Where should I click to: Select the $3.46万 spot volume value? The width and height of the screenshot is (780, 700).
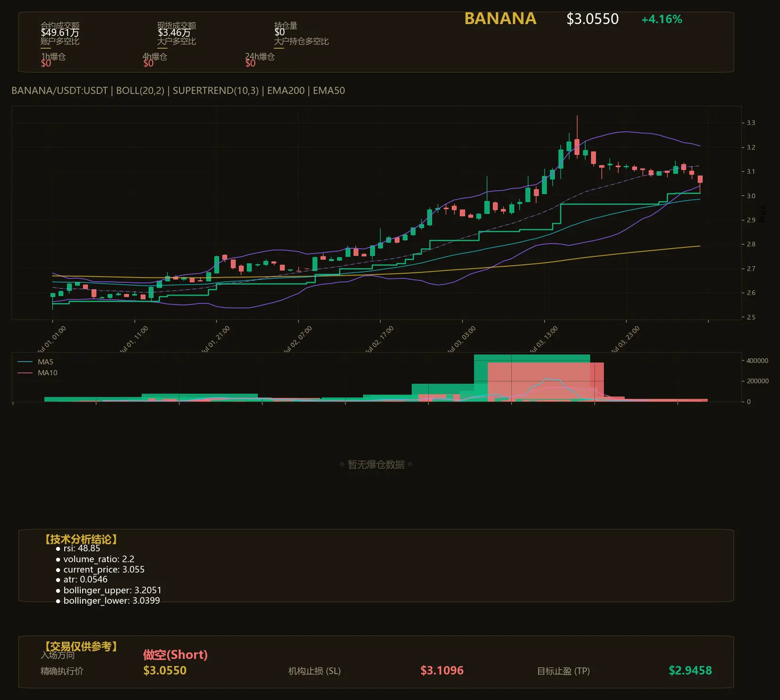[174, 33]
